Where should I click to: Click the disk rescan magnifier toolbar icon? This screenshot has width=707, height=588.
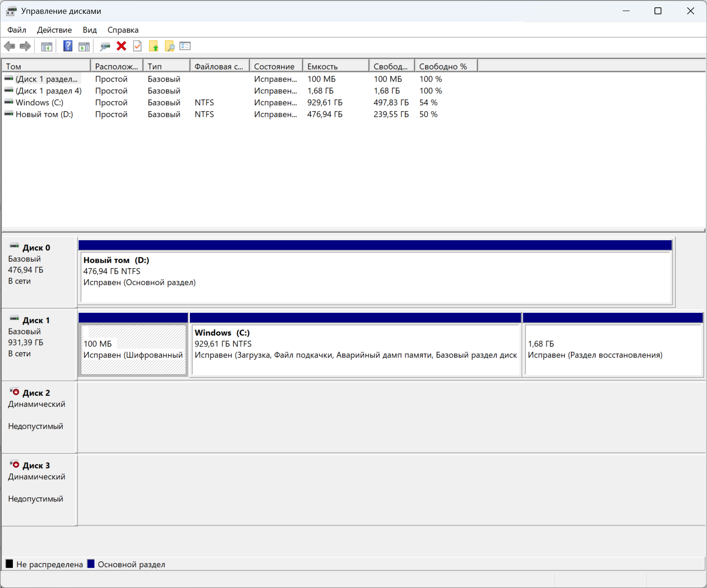coord(105,46)
